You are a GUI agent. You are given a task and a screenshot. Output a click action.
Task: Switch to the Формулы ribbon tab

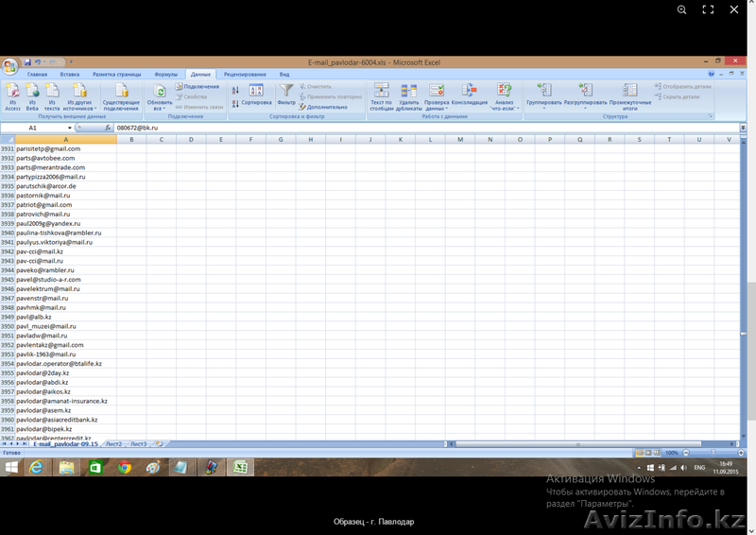165,74
